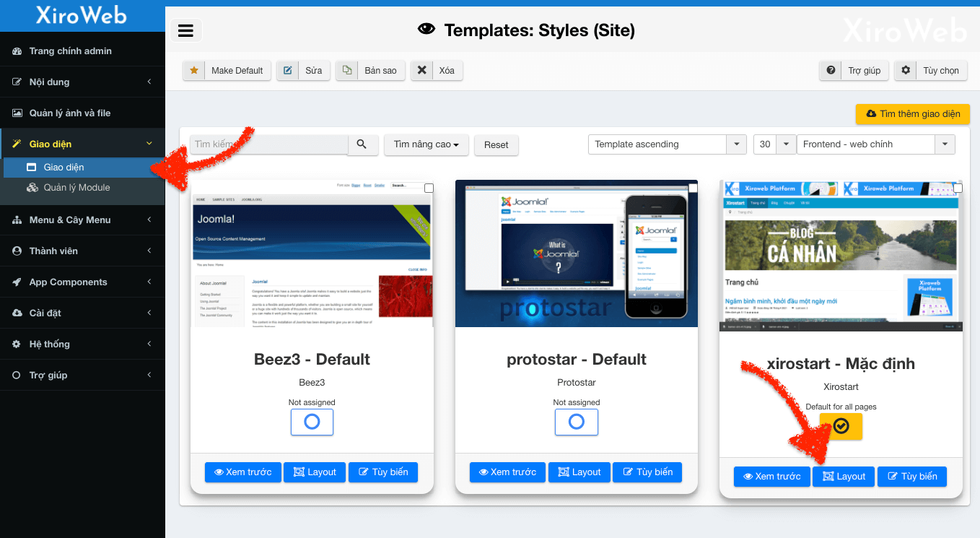Expand the Thành viên sidebar section

[x=82, y=251]
